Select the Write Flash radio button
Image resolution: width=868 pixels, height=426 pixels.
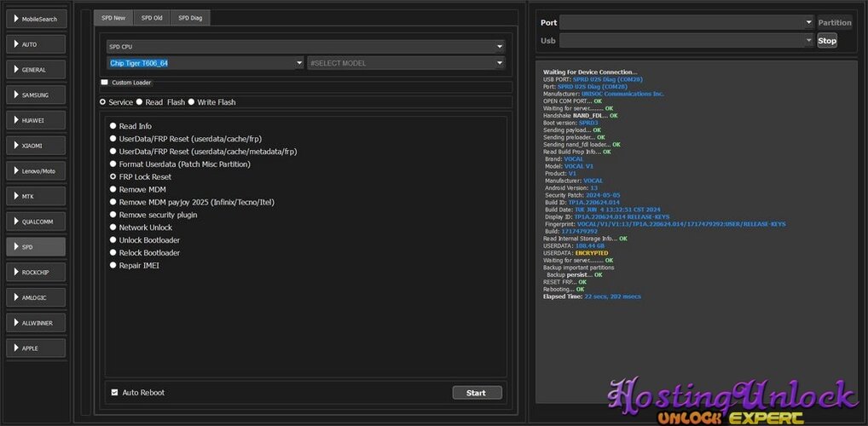[x=192, y=102]
